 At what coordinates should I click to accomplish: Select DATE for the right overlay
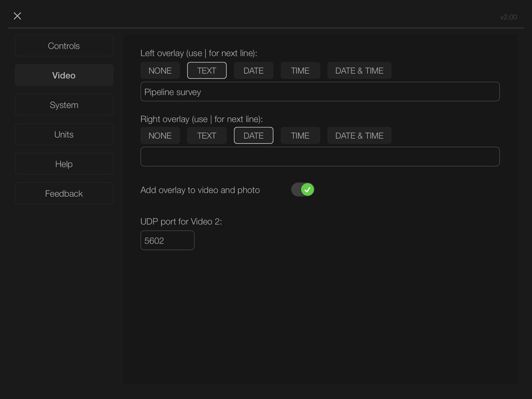254,135
